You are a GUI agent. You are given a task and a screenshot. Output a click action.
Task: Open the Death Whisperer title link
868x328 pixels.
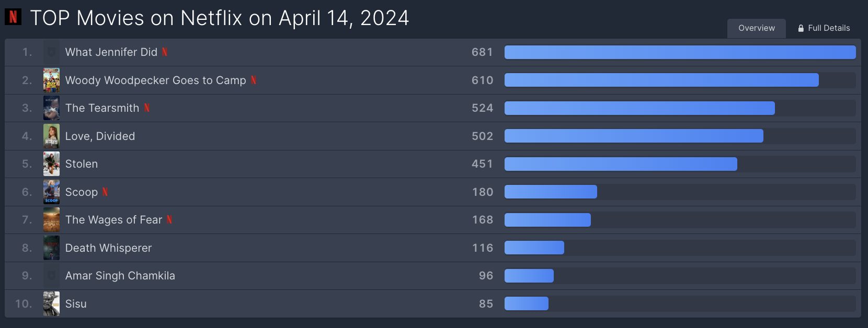tap(108, 248)
